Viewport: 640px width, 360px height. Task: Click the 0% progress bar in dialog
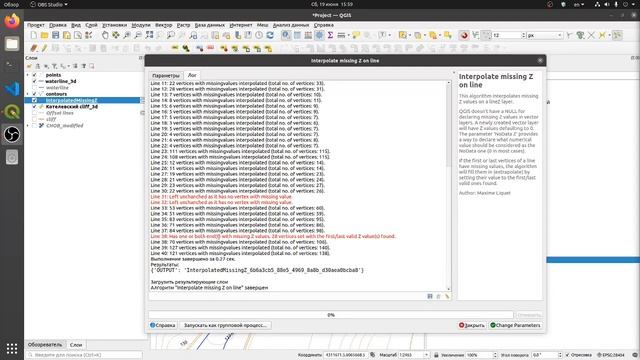(x=331, y=315)
